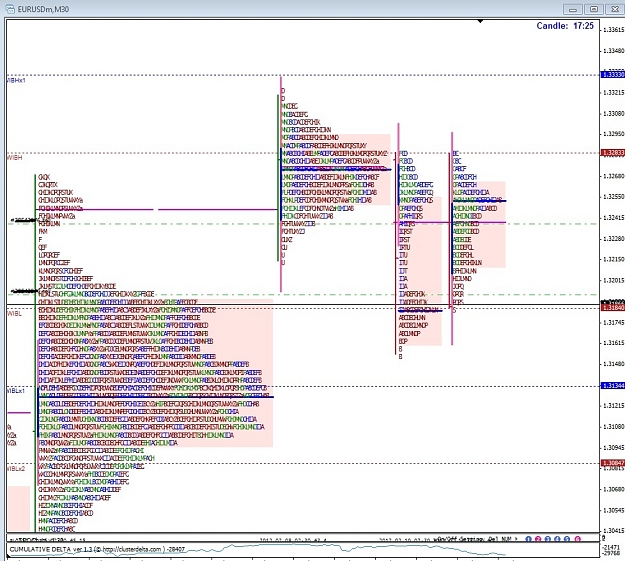
Task: Open the clusterdelta.com link in indicator label
Action: click(x=132, y=549)
